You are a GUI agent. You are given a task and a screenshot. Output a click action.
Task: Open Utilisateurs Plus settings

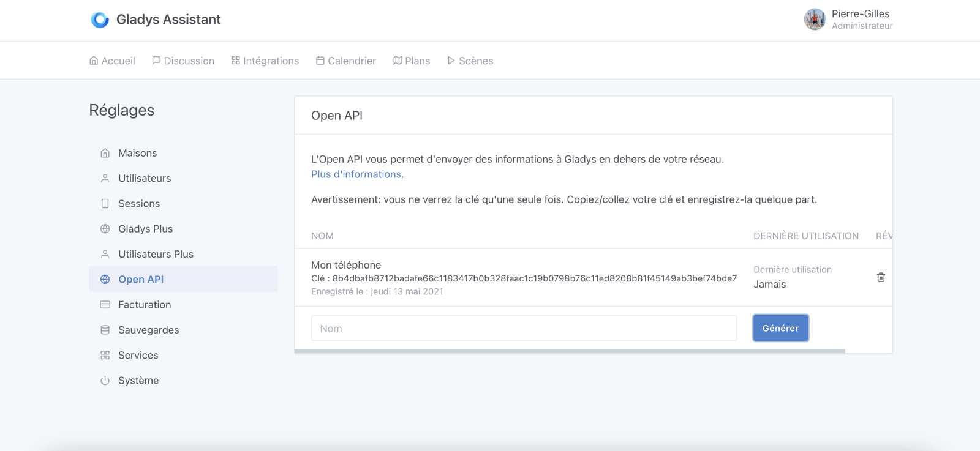(x=156, y=254)
